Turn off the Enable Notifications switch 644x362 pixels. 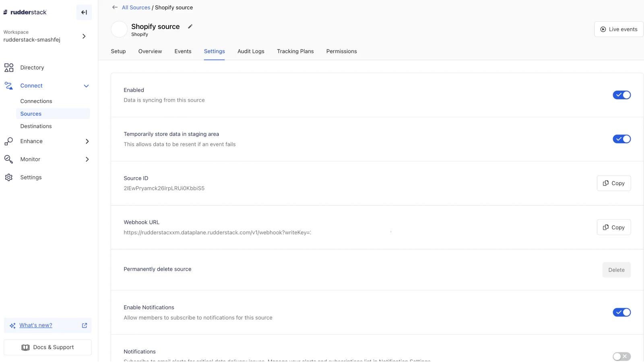(622, 313)
